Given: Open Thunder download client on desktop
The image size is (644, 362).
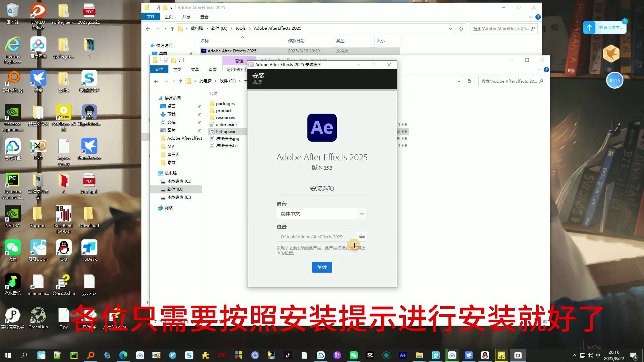Looking at the screenshot, I should pos(89,146).
